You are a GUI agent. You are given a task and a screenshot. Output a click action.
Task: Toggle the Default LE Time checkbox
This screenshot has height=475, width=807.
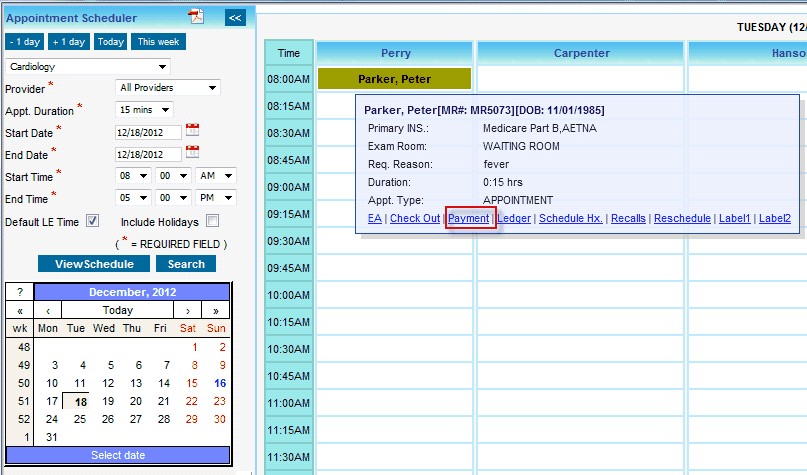click(x=93, y=221)
